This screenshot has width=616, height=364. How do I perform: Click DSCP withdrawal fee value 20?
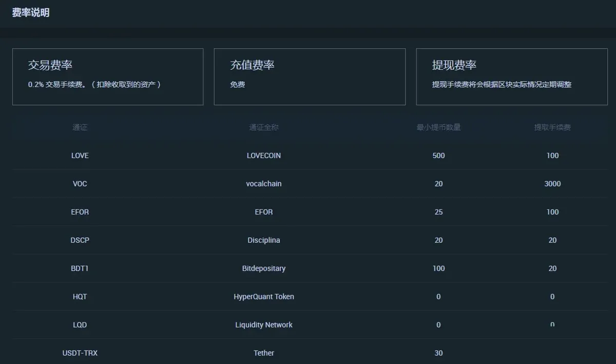(552, 240)
